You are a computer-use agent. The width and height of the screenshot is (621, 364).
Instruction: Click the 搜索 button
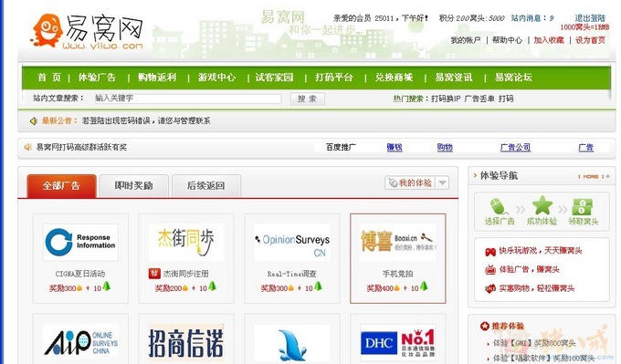[x=308, y=99]
